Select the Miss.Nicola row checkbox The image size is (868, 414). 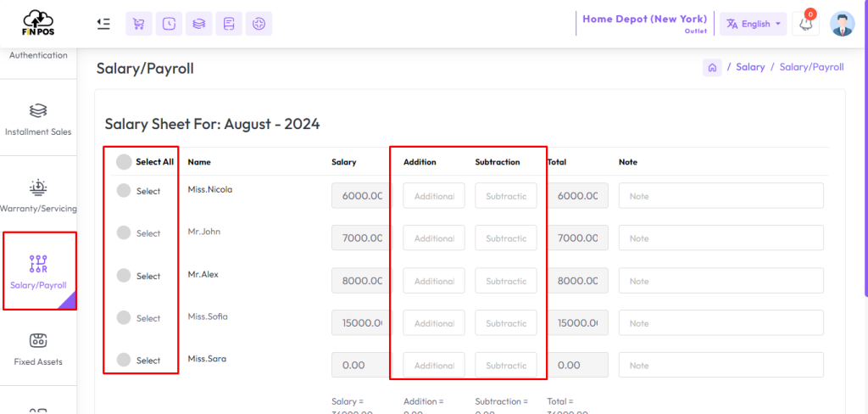(x=124, y=191)
